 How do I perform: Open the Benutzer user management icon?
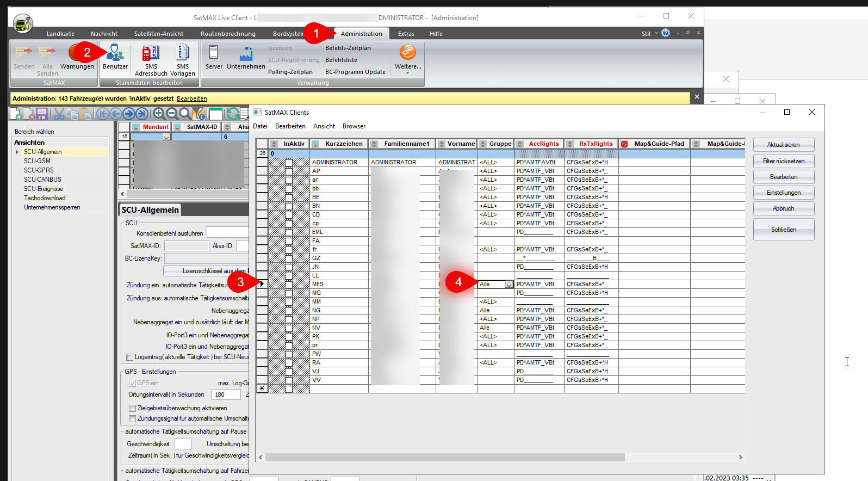point(115,53)
